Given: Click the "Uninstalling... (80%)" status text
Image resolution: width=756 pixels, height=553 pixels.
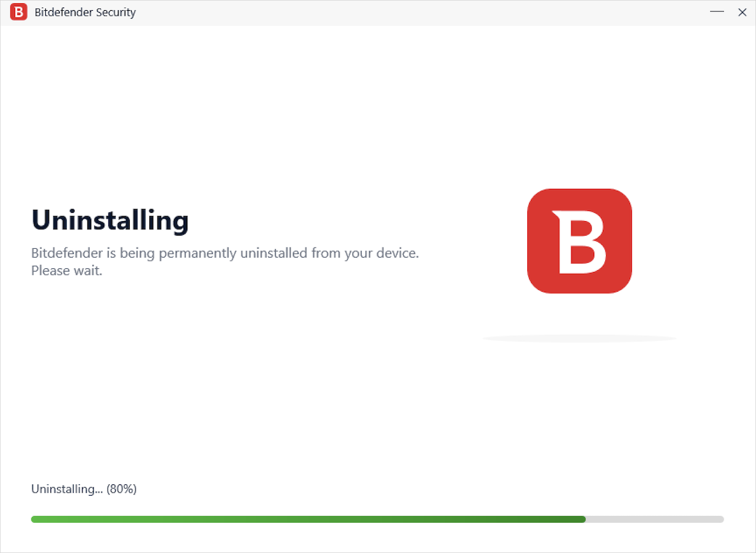Looking at the screenshot, I should [x=84, y=489].
